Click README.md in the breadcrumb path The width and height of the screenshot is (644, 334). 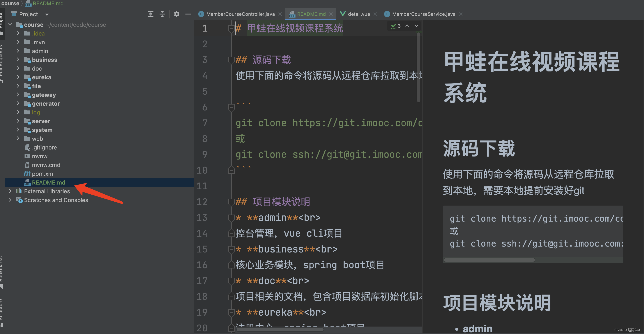point(48,3)
